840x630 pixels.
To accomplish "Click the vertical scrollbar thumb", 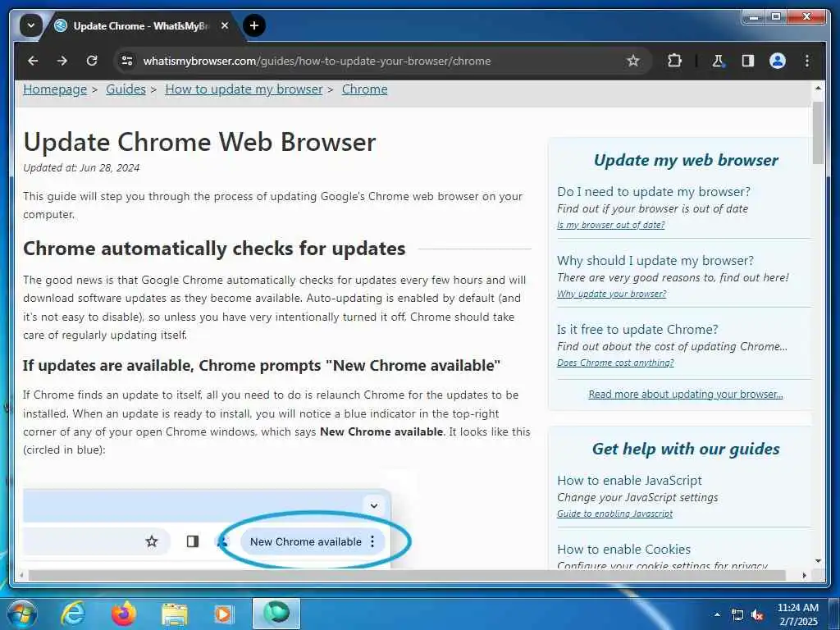I will pyautogui.click(x=818, y=132).
